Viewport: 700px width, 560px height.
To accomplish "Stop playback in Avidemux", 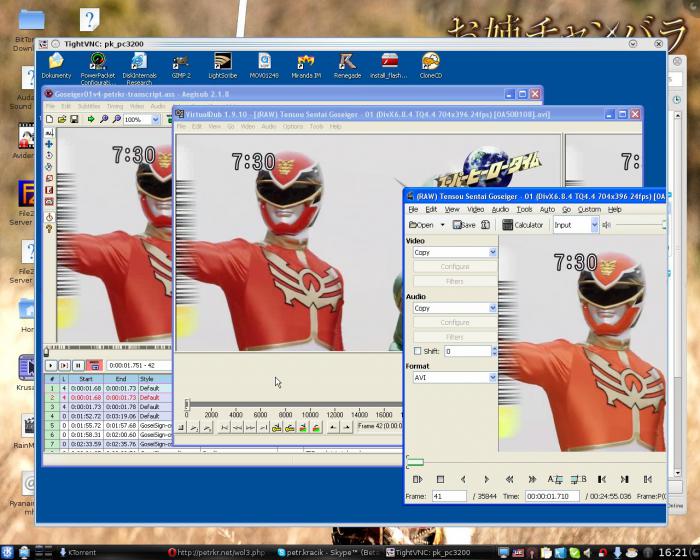I will point(440,479).
